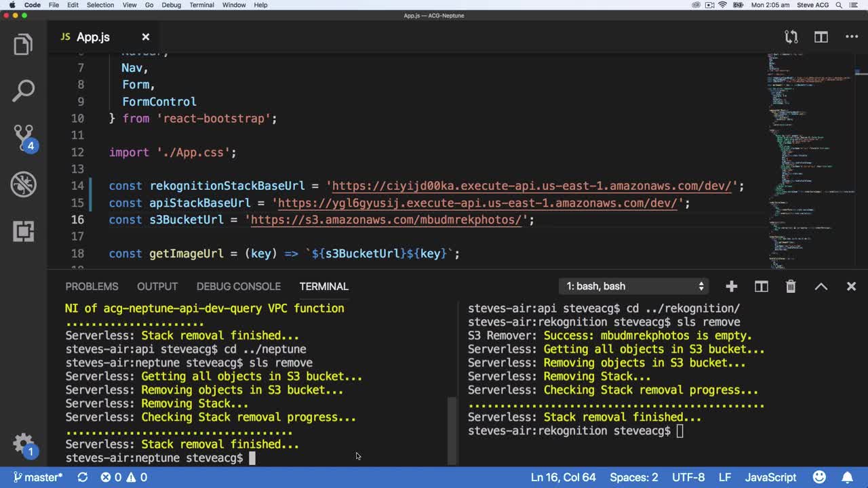
Task: Open the notifications bell in status bar
Action: click(848, 477)
